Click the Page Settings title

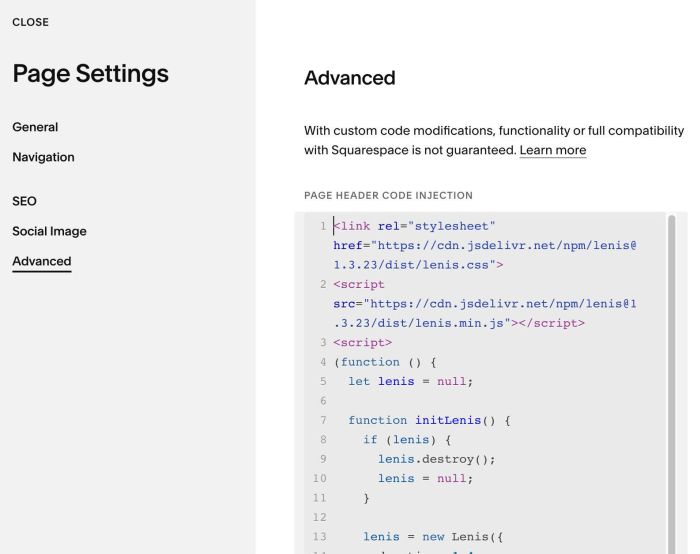tap(91, 74)
